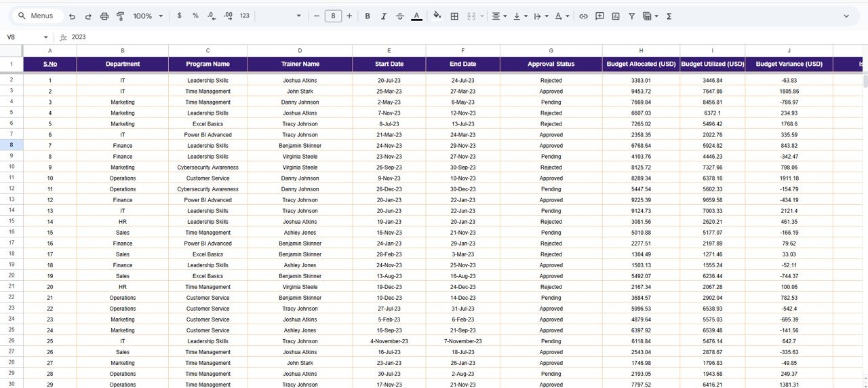Click the Undo arrow icon
868x388 pixels.
click(72, 16)
